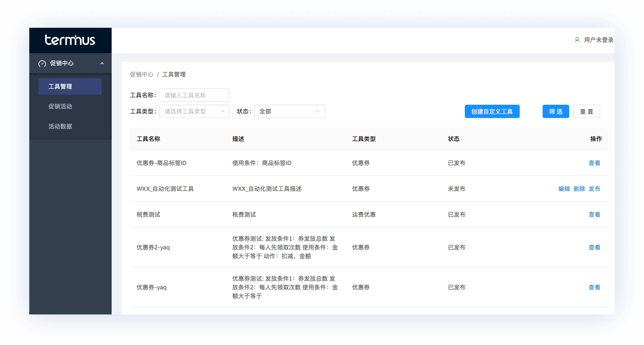Click 优惠券 type in WXX_自动化测试工具 row

[361, 189]
